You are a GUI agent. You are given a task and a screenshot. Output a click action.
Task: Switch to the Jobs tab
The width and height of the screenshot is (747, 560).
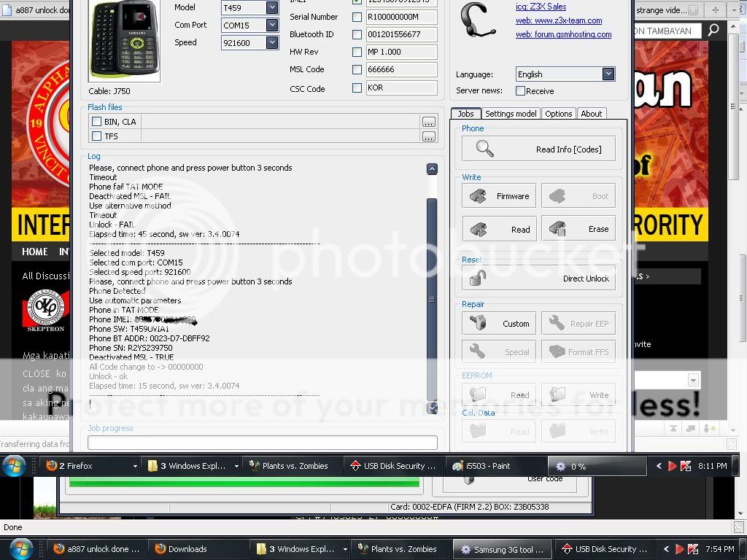465,113
